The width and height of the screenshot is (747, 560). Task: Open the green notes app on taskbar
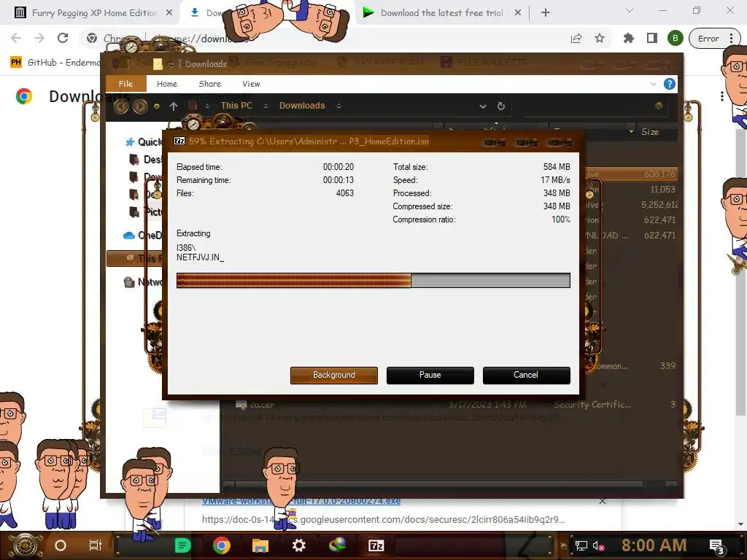click(183, 545)
